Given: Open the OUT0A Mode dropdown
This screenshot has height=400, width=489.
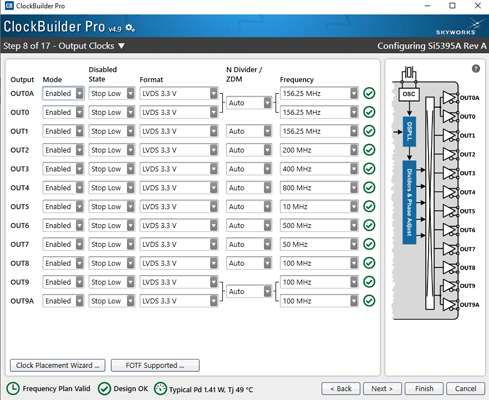Looking at the screenshot, I should pos(63,93).
